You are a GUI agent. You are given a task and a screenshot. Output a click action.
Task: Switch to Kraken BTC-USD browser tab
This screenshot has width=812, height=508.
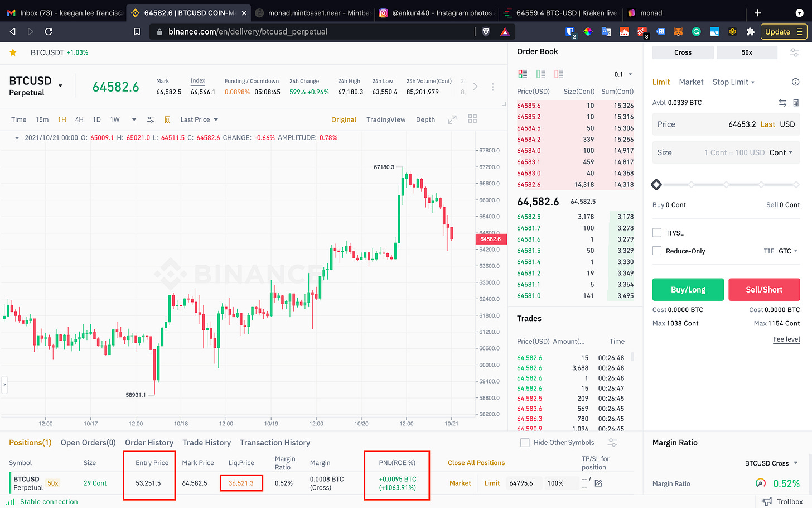coord(560,13)
